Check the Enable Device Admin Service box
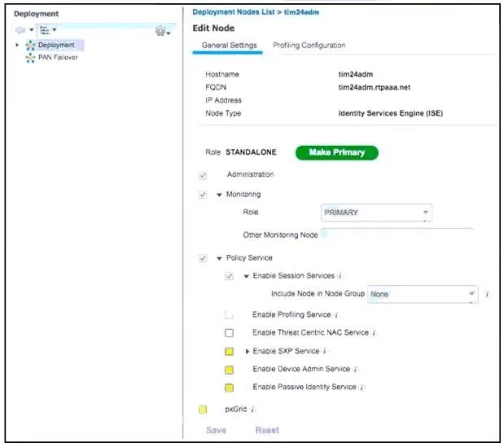This screenshot has height=443, width=504. tap(229, 370)
